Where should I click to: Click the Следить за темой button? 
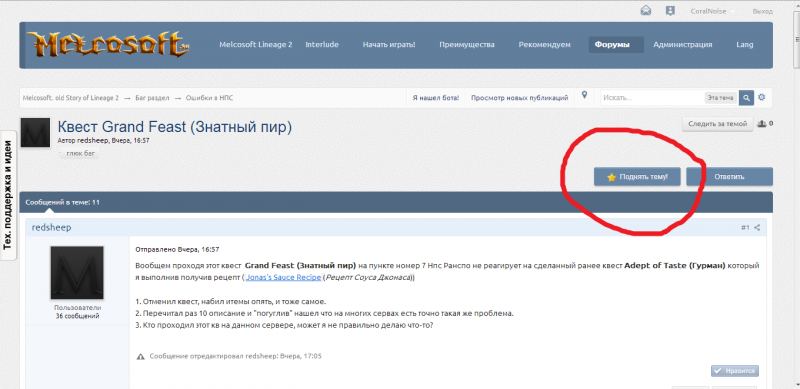pyautogui.click(x=717, y=124)
